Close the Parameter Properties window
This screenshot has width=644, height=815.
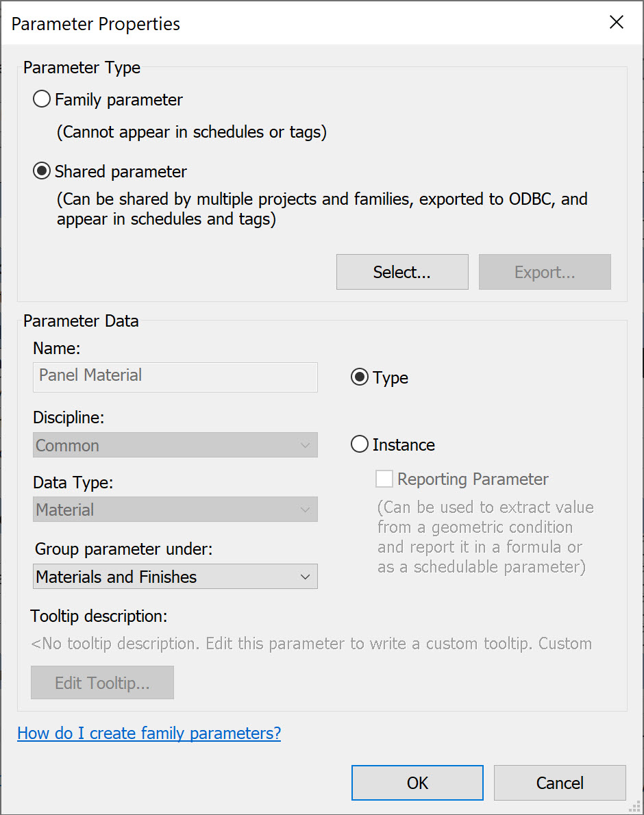(x=616, y=21)
